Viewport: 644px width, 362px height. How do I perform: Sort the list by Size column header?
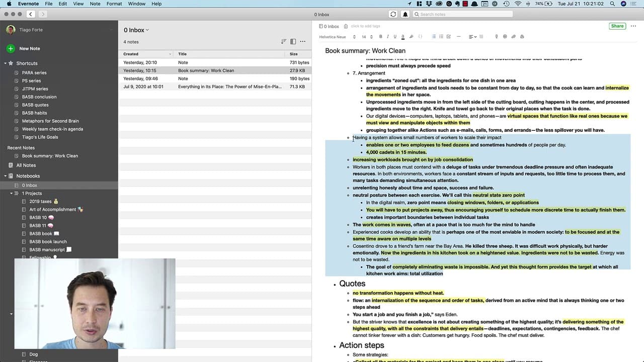(299, 54)
